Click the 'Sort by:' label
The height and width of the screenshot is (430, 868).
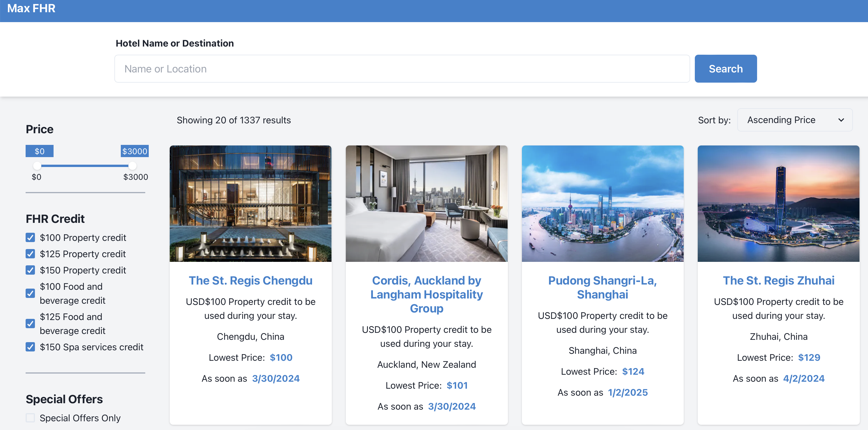(x=714, y=120)
